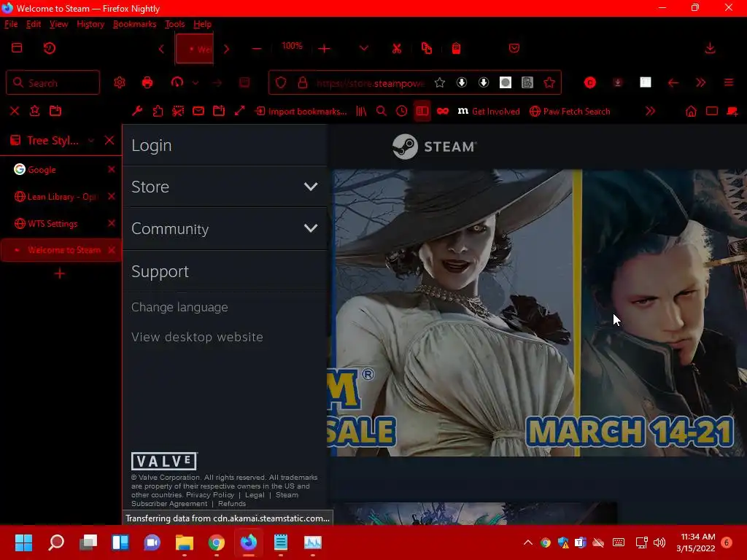Viewport: 747px width, 560px height.
Task: Open the Refunds link
Action: (x=232, y=503)
